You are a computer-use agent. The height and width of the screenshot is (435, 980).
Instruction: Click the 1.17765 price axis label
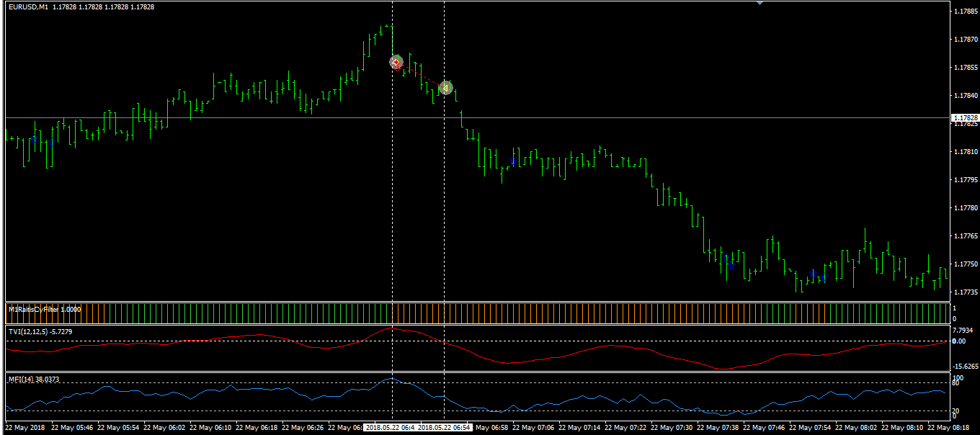click(x=965, y=236)
